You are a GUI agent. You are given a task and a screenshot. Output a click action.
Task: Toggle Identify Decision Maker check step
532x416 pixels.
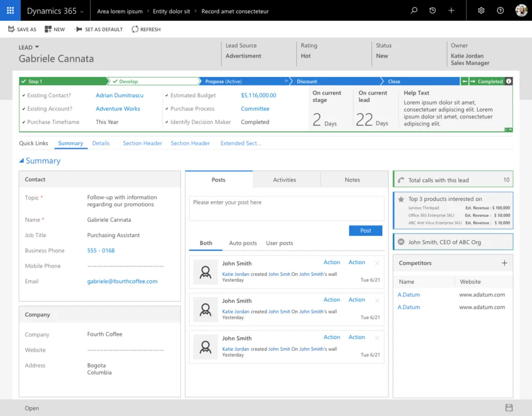point(167,122)
